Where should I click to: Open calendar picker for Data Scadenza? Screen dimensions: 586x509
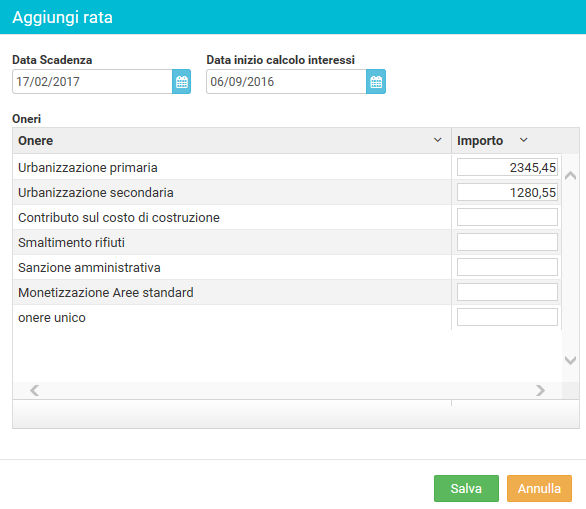(182, 81)
